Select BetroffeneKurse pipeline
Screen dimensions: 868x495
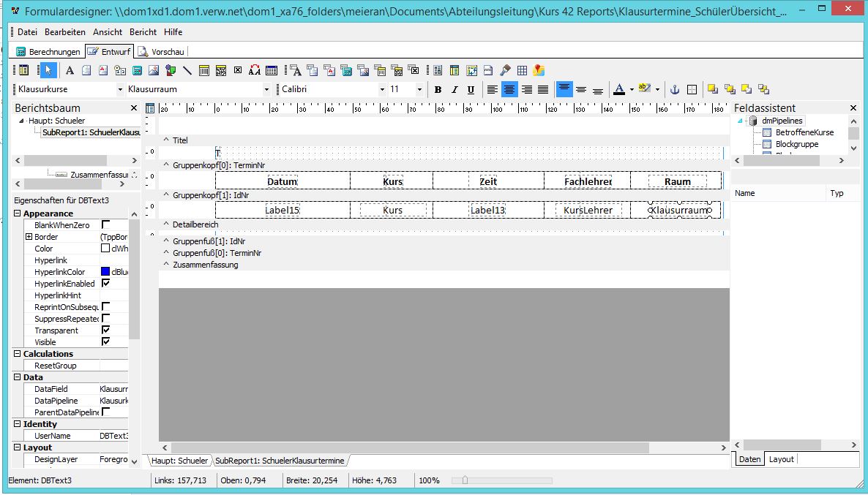(x=804, y=132)
